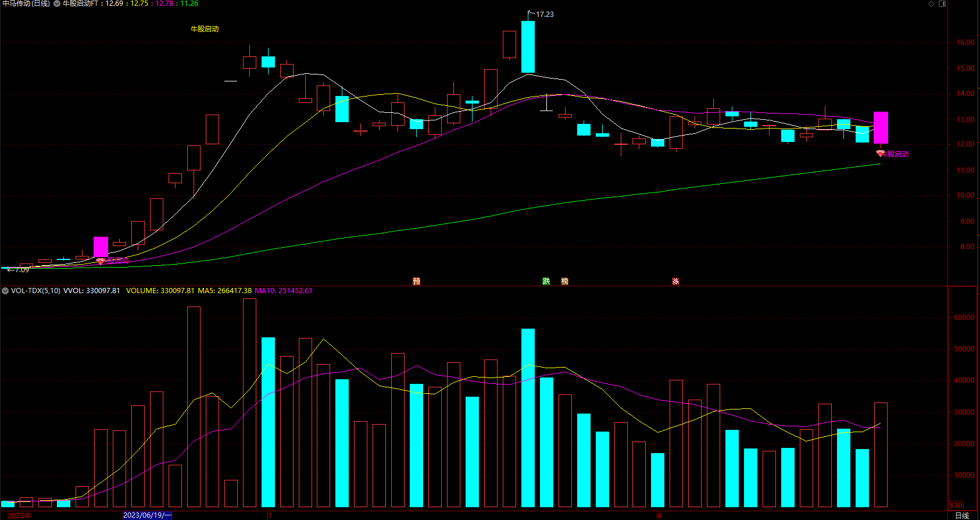The width and height of the screenshot is (980, 520).
Task: Click the tallest red volume bar above 60000
Action: tap(249, 403)
